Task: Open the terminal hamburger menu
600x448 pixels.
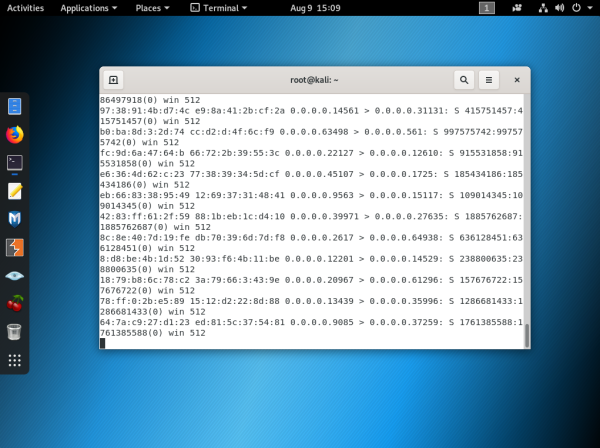Action: 489,80
